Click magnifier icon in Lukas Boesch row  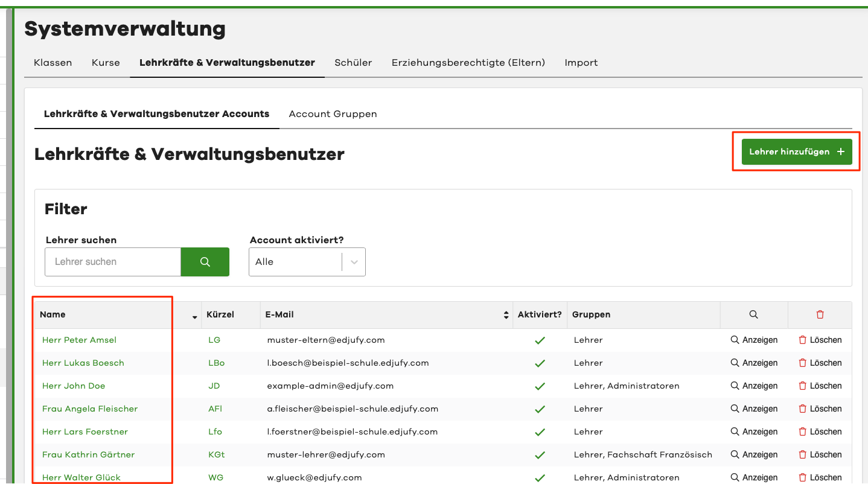735,363
